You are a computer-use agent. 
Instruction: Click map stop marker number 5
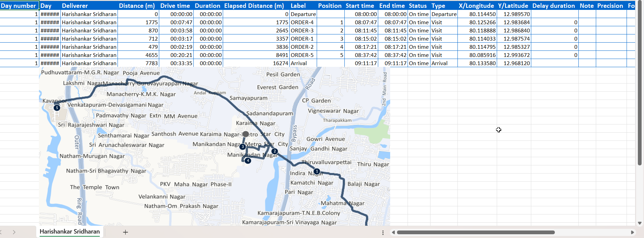tap(57, 108)
